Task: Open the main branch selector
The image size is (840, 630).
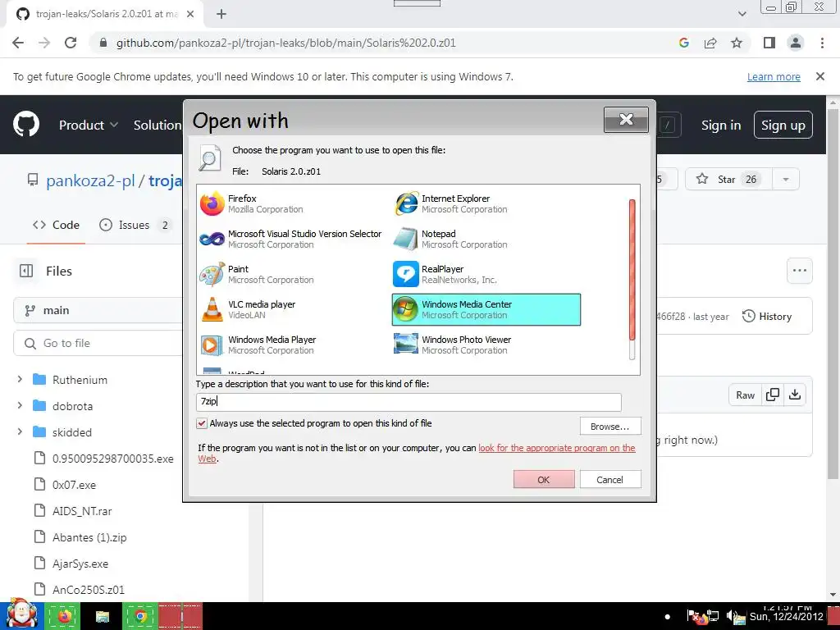Action: click(x=99, y=310)
